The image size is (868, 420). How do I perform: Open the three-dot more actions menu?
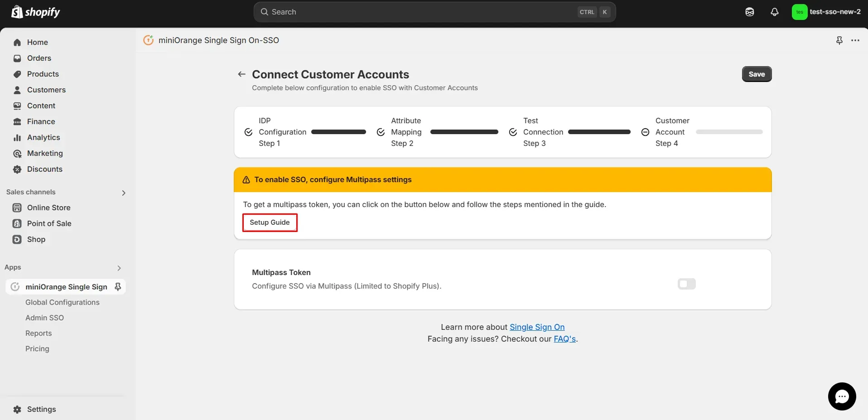pyautogui.click(x=855, y=40)
